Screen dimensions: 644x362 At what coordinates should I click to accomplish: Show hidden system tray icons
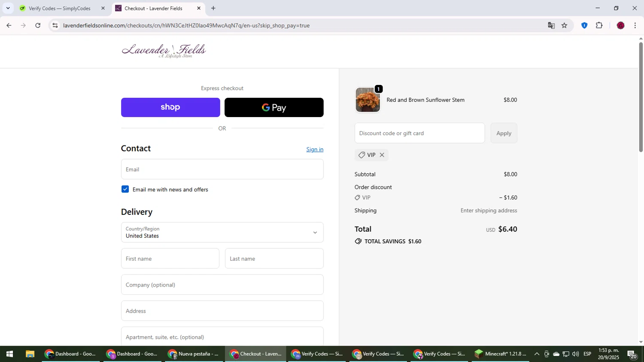click(x=537, y=354)
